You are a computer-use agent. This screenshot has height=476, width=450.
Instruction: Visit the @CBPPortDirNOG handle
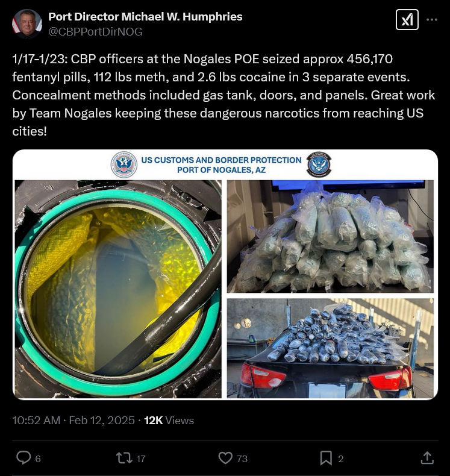pos(96,31)
